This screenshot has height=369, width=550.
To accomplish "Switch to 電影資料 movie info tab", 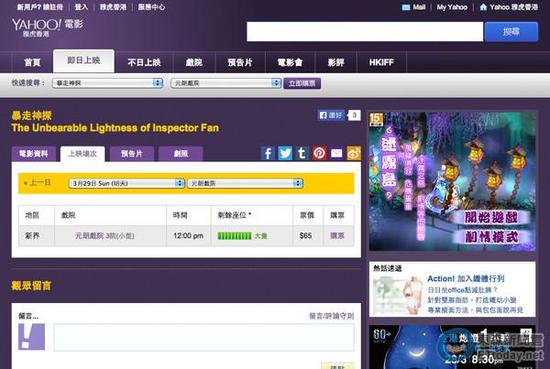I will click(33, 154).
